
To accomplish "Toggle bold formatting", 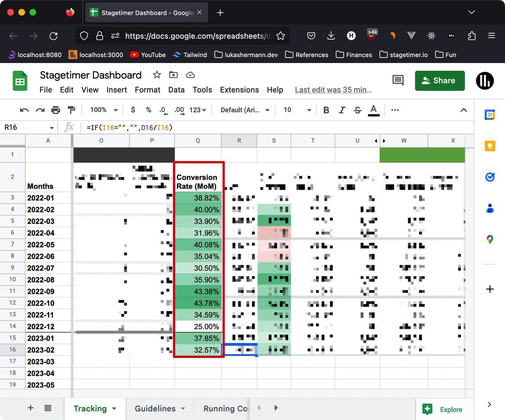I will coord(326,110).
